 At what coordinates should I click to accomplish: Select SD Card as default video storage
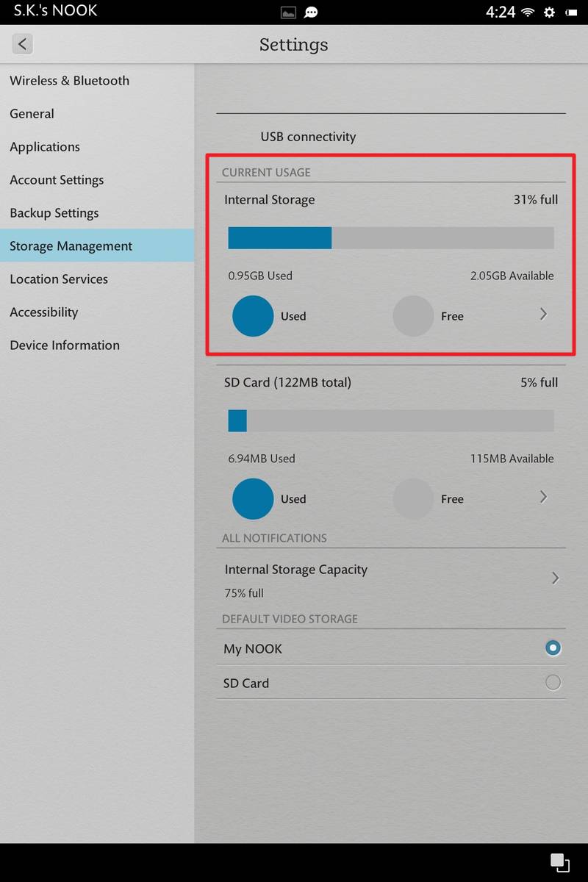click(391, 683)
